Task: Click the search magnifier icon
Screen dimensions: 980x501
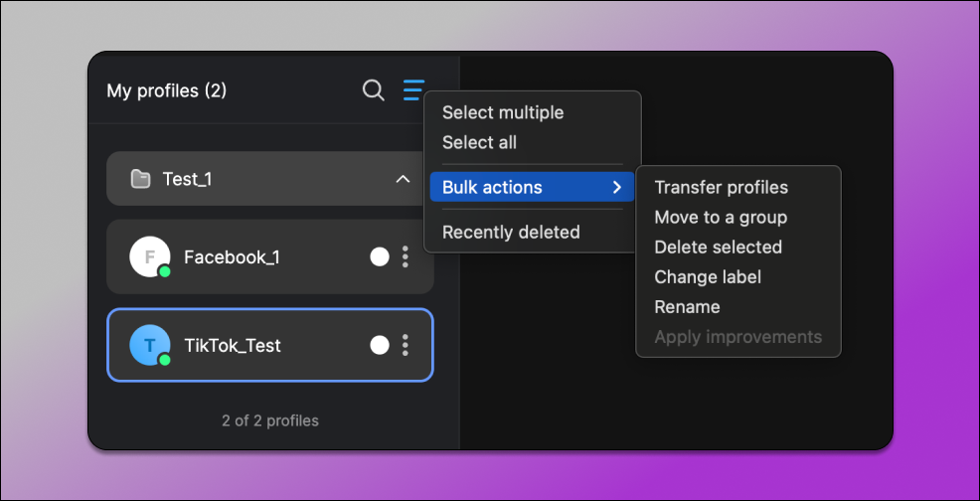Action: [373, 90]
